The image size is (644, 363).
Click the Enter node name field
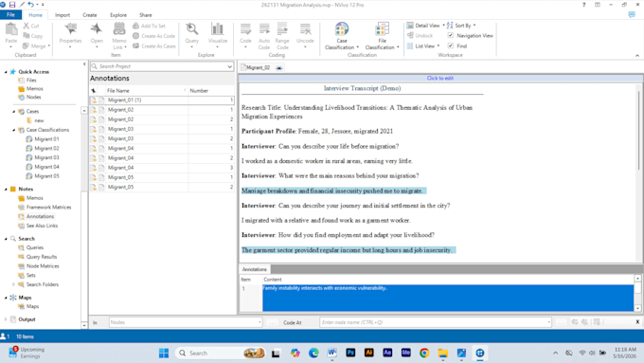click(x=436, y=322)
